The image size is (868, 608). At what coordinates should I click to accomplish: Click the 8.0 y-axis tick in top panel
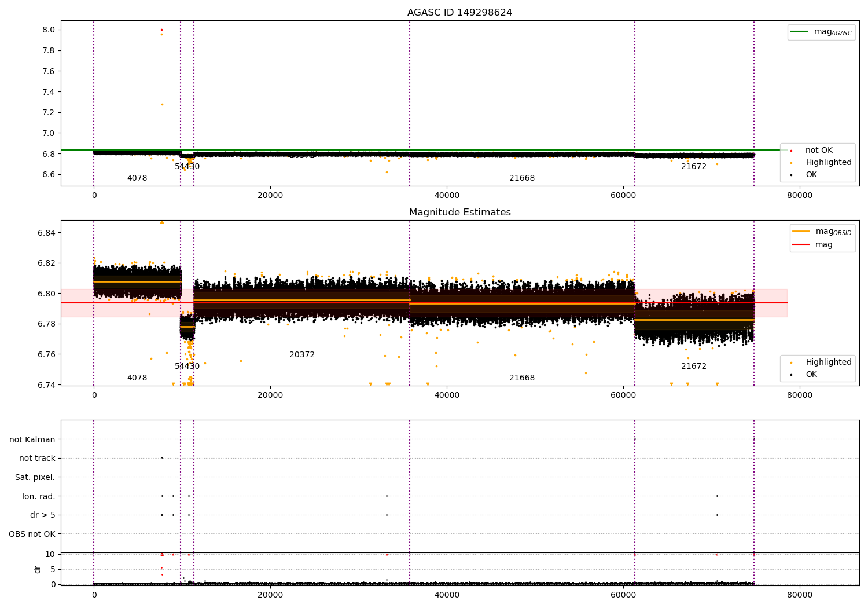point(49,30)
